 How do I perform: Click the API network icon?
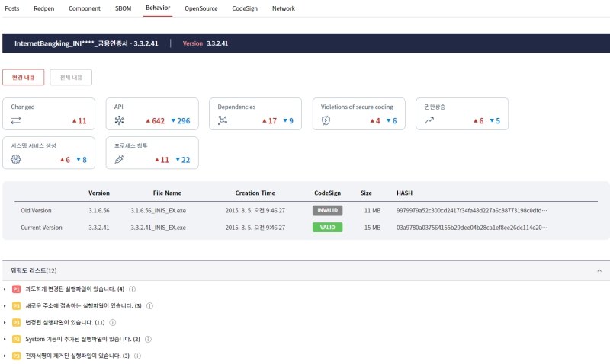coord(120,120)
